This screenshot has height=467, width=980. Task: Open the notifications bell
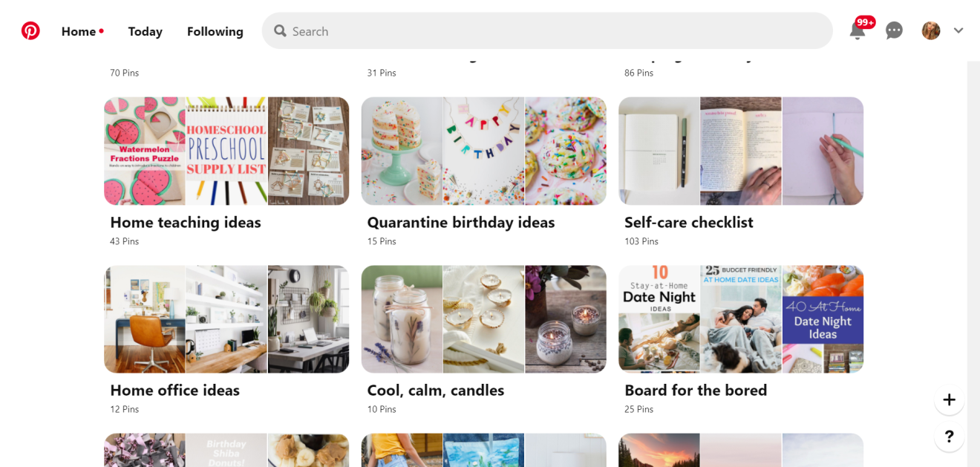coord(857,31)
